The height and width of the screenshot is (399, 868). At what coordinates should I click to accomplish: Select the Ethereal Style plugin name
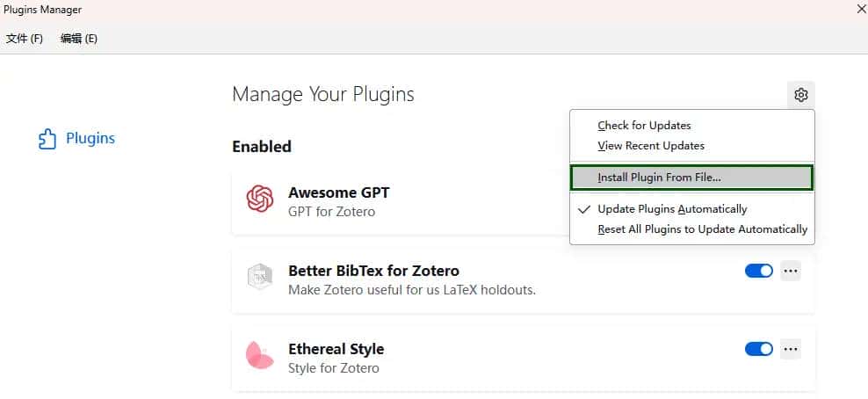[336, 349]
